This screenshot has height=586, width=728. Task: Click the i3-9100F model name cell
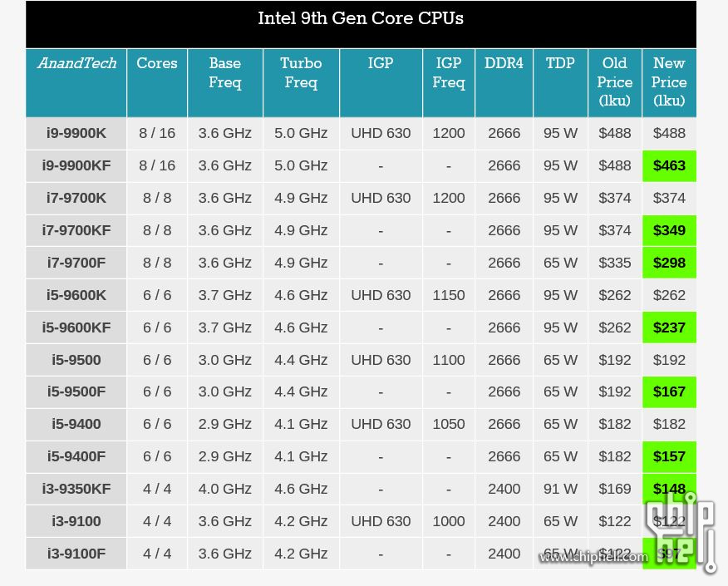(76, 554)
